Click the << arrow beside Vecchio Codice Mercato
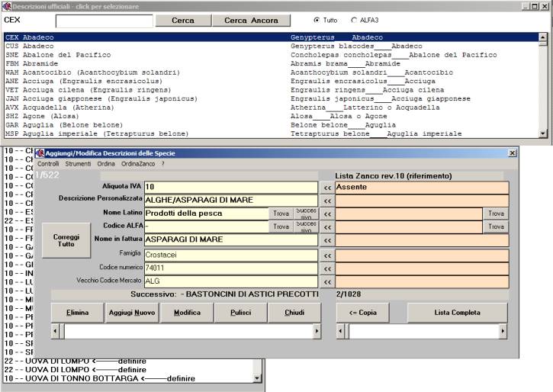The height and width of the screenshot is (392, 553). (x=327, y=282)
